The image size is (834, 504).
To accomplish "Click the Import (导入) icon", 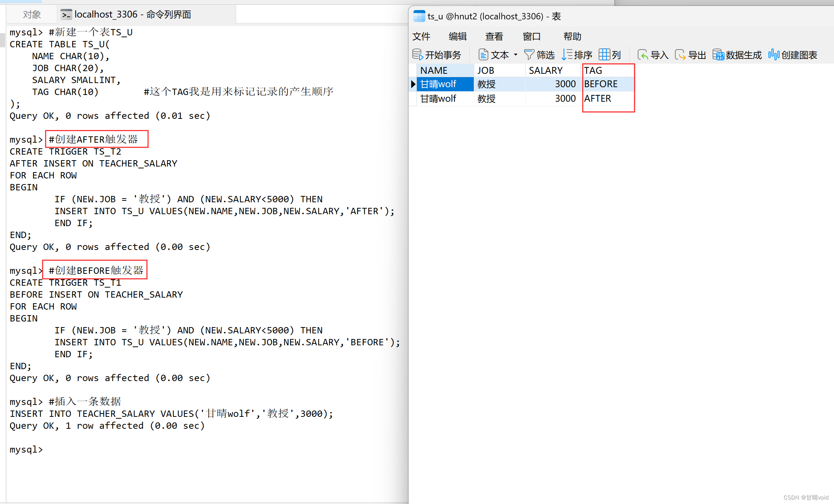I will (643, 55).
